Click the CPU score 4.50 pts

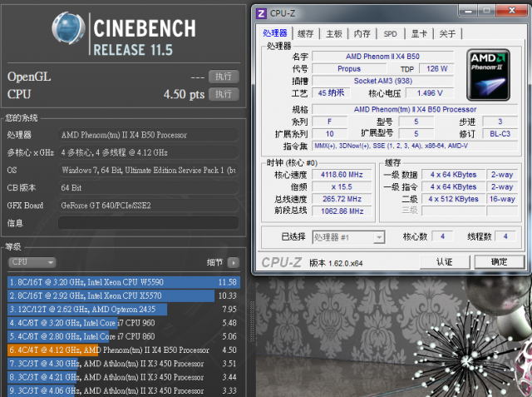coord(184,94)
